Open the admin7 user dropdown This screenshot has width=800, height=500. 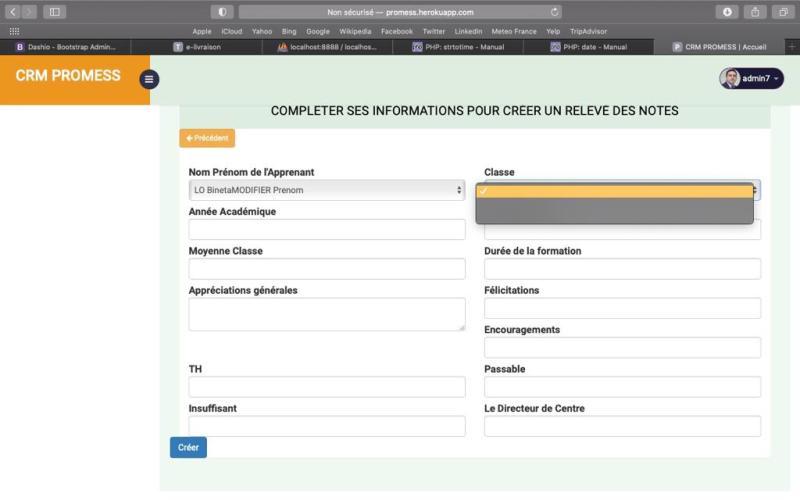[751, 78]
